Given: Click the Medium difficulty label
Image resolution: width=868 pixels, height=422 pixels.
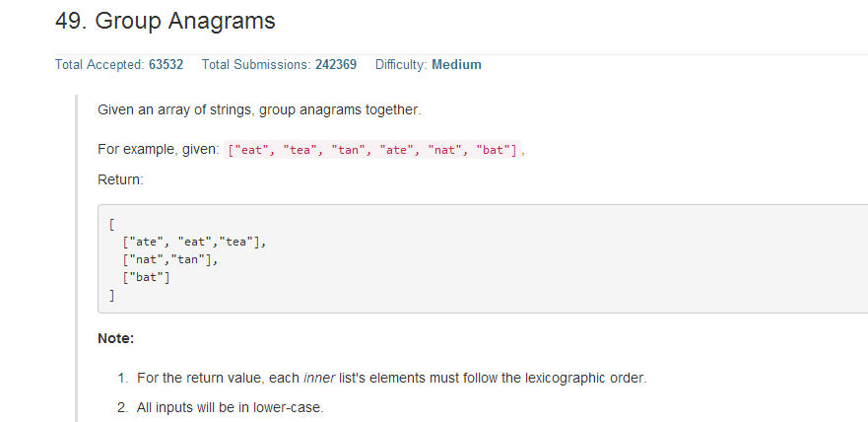Looking at the screenshot, I should [x=457, y=65].
